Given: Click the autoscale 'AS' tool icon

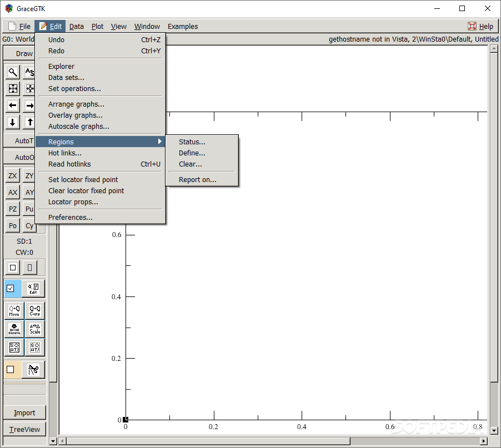Looking at the screenshot, I should [x=29, y=72].
